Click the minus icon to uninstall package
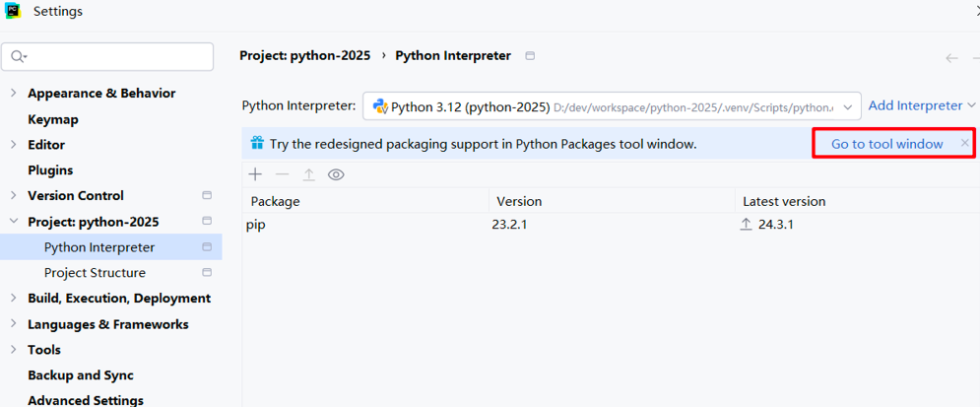 (x=282, y=174)
